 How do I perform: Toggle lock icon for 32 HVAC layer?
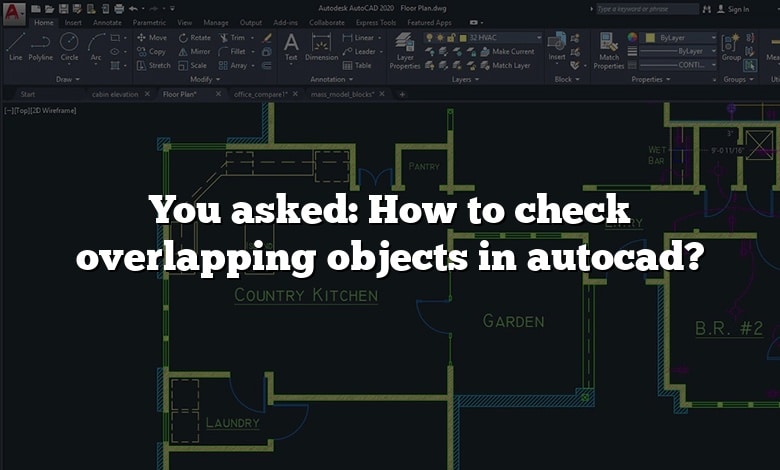point(452,38)
